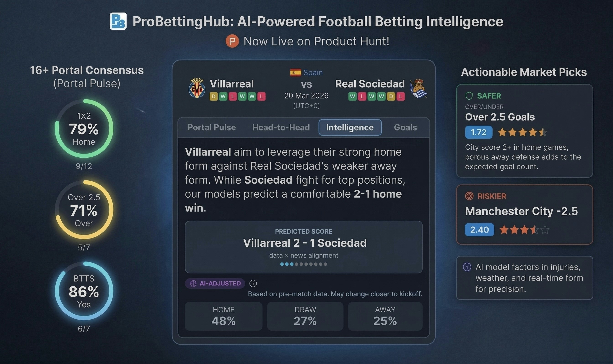Screen dimensions: 613x364
Task: Select the brain icon on AI-ADJUSTED badge
Action: (x=194, y=283)
